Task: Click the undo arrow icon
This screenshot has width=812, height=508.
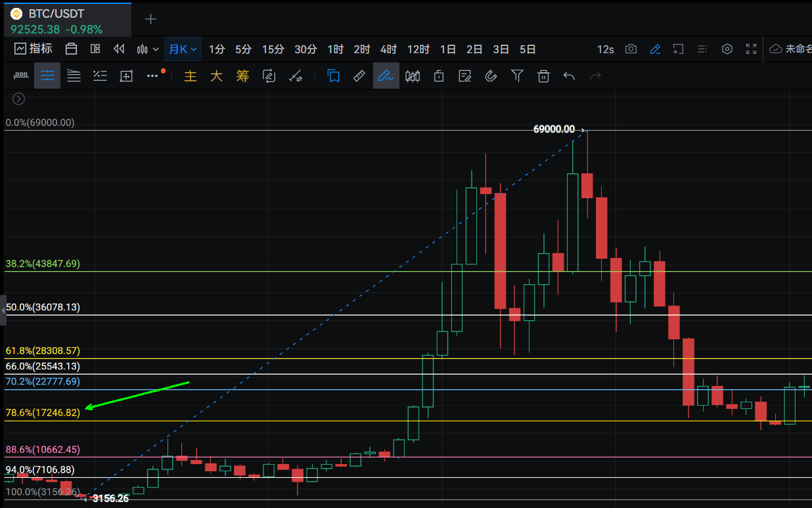Action: 569,76
